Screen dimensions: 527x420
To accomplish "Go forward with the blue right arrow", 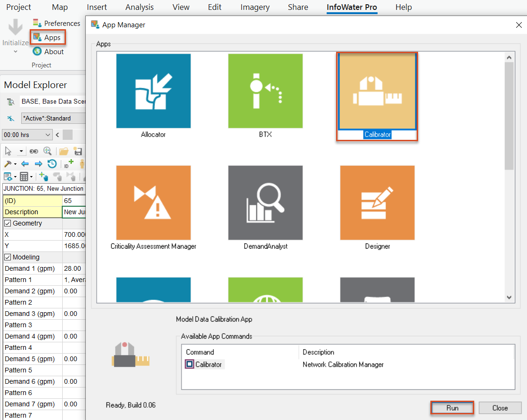I will tap(38, 164).
